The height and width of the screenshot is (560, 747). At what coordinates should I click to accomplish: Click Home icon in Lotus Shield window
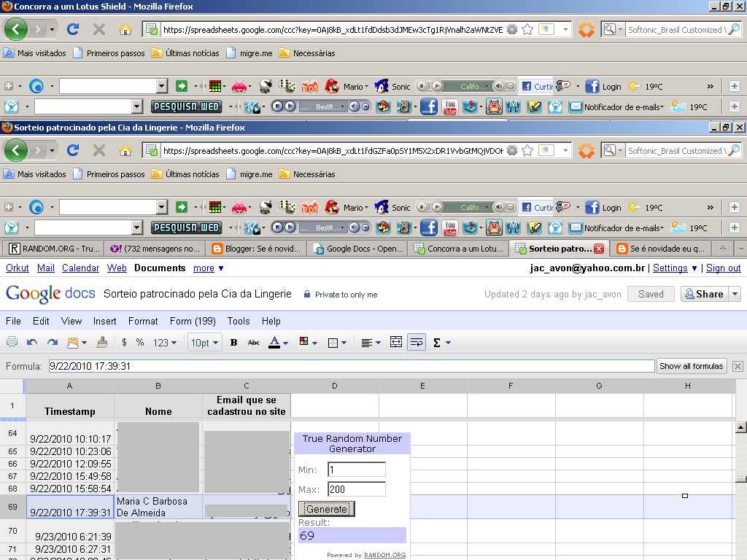[x=125, y=29]
